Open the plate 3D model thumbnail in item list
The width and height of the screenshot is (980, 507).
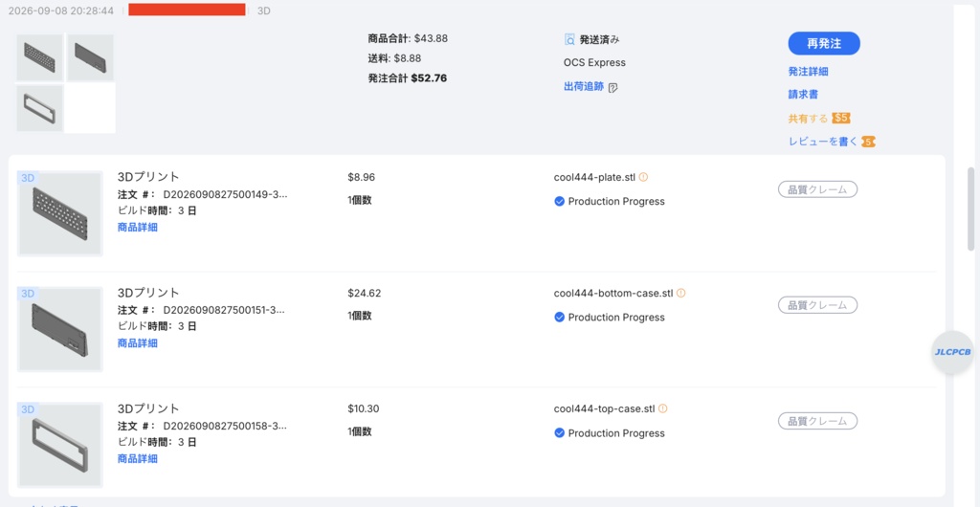[60, 213]
